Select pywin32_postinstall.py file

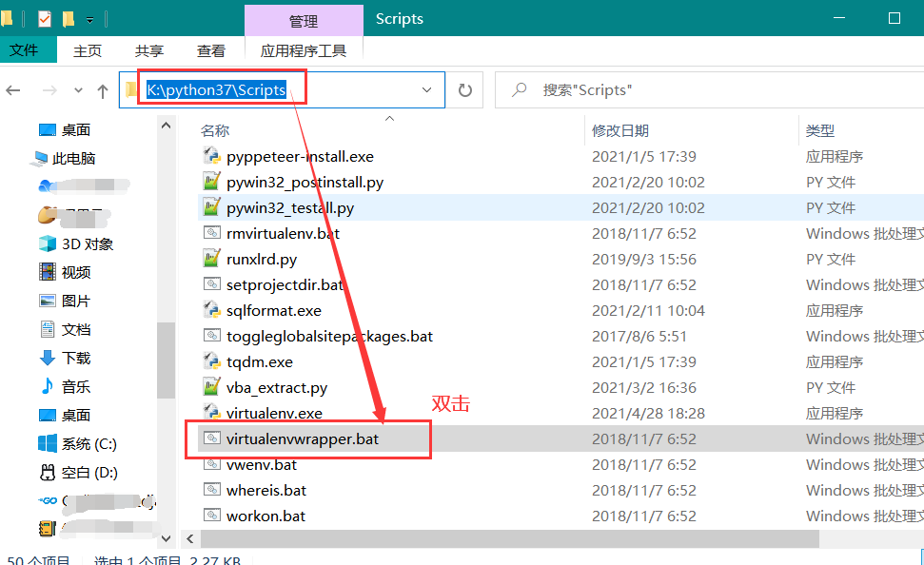pos(305,183)
